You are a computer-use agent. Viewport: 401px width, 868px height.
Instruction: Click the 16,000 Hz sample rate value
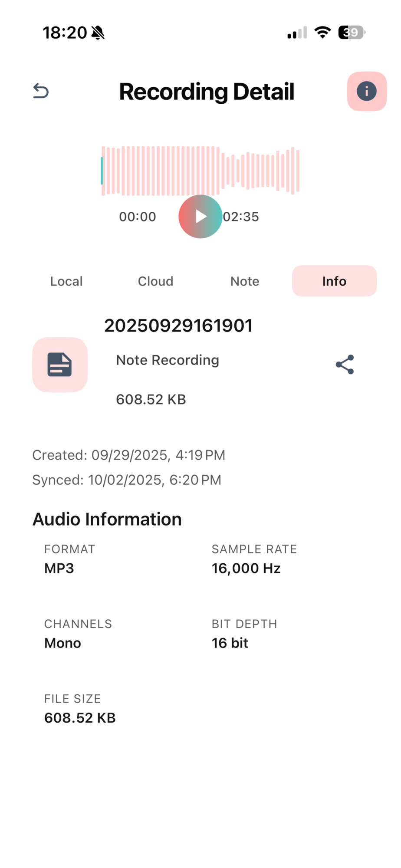pos(246,568)
